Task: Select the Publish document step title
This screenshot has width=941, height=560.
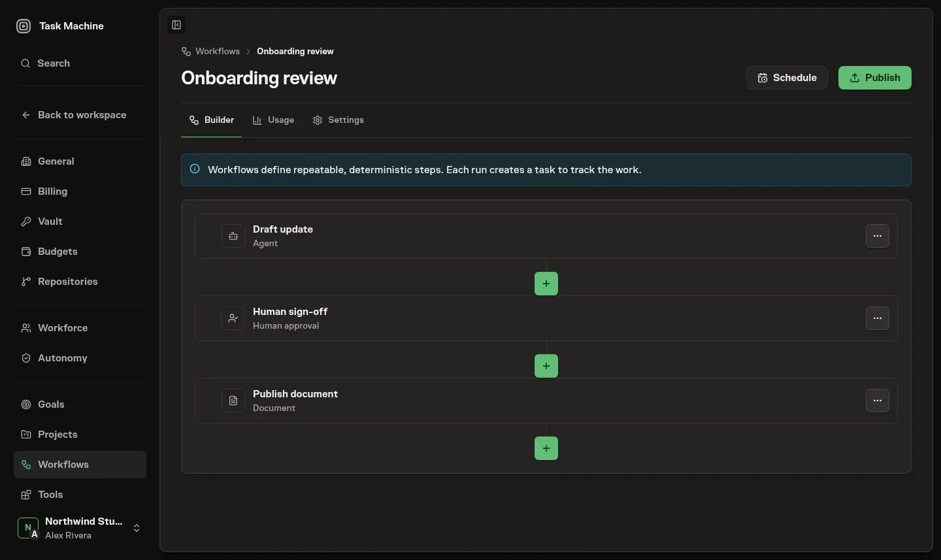Action: coord(295,394)
